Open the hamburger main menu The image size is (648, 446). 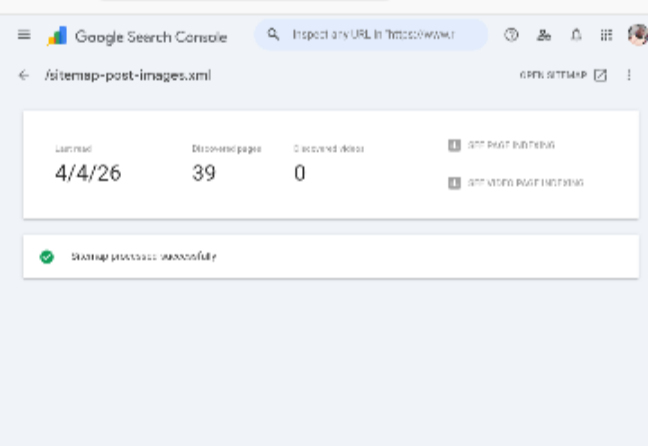point(24,35)
